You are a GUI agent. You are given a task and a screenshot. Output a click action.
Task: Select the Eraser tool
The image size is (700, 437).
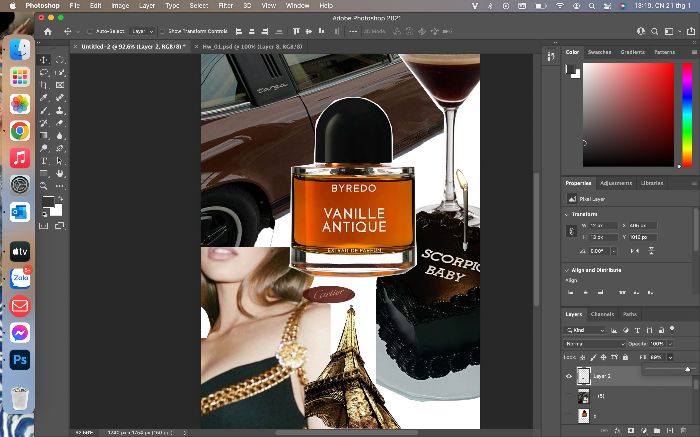coord(60,123)
